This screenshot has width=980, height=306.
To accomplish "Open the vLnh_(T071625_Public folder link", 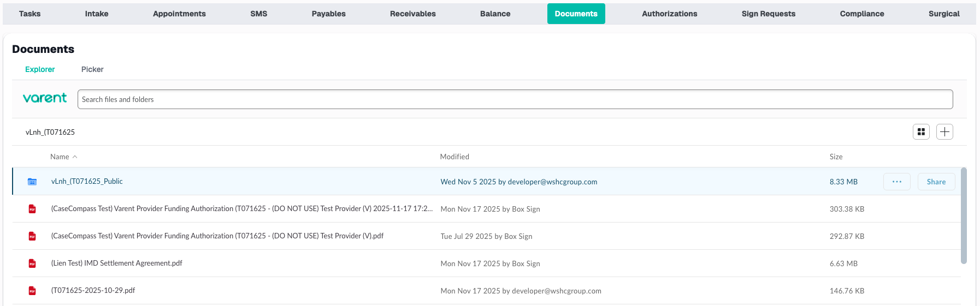I will click(x=87, y=182).
